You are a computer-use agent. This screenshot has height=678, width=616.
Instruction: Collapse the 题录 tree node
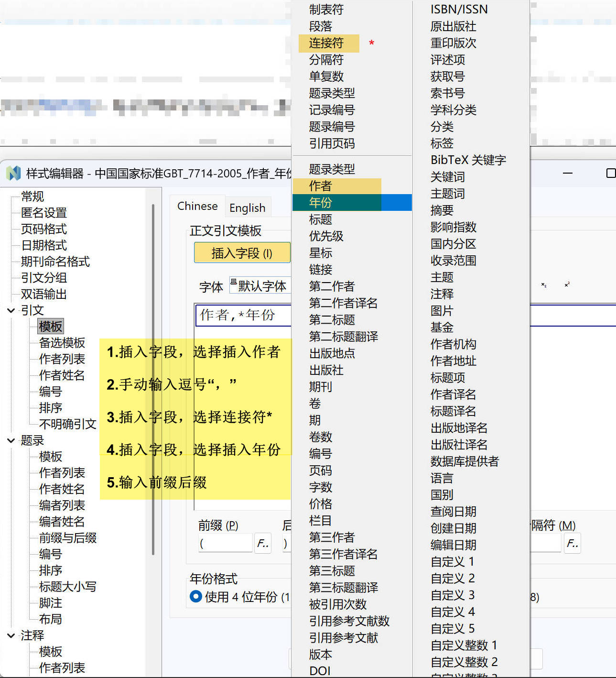point(11,440)
